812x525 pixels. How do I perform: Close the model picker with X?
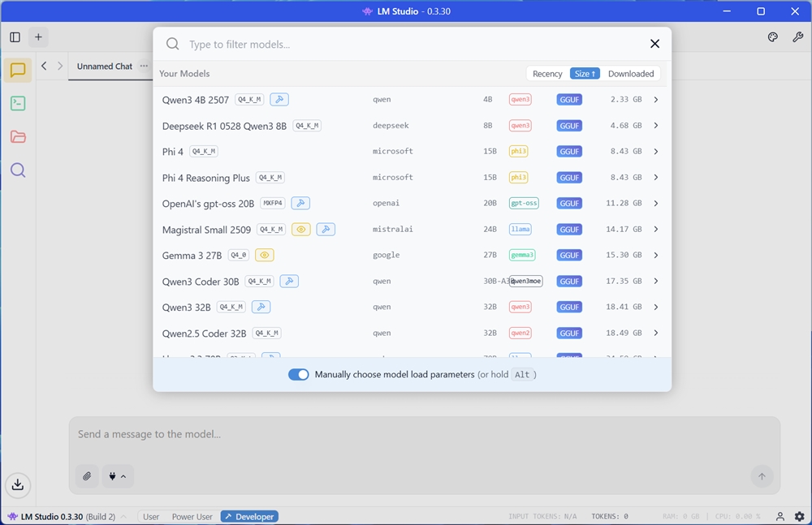click(654, 44)
